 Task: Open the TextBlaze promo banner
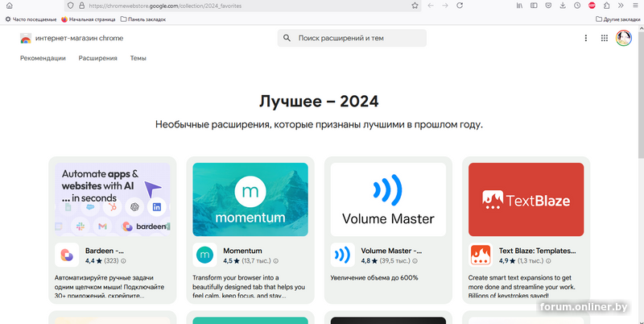pyautogui.click(x=526, y=199)
